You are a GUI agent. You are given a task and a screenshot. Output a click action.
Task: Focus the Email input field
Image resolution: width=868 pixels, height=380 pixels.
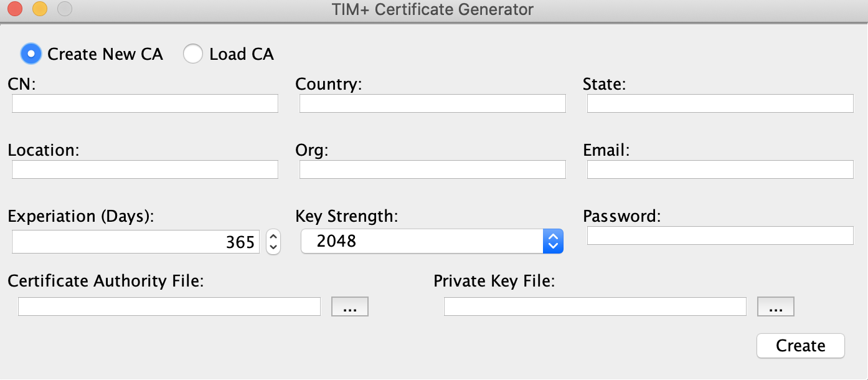tap(720, 169)
